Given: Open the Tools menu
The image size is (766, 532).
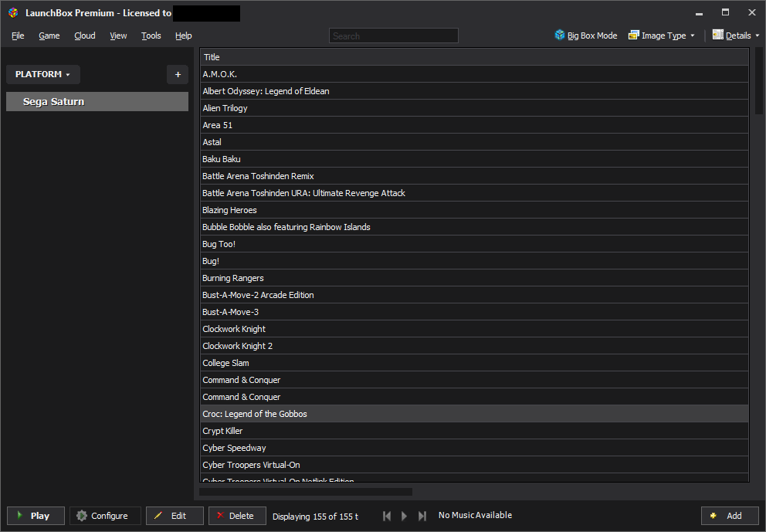Looking at the screenshot, I should pos(151,36).
